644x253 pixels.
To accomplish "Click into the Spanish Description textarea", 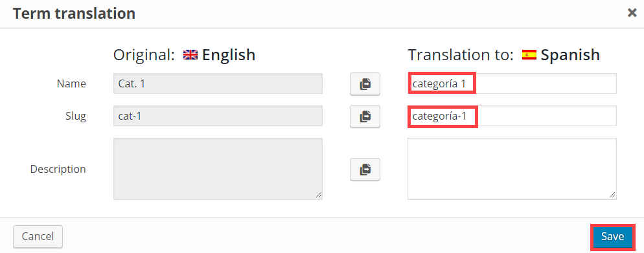I will (512, 169).
